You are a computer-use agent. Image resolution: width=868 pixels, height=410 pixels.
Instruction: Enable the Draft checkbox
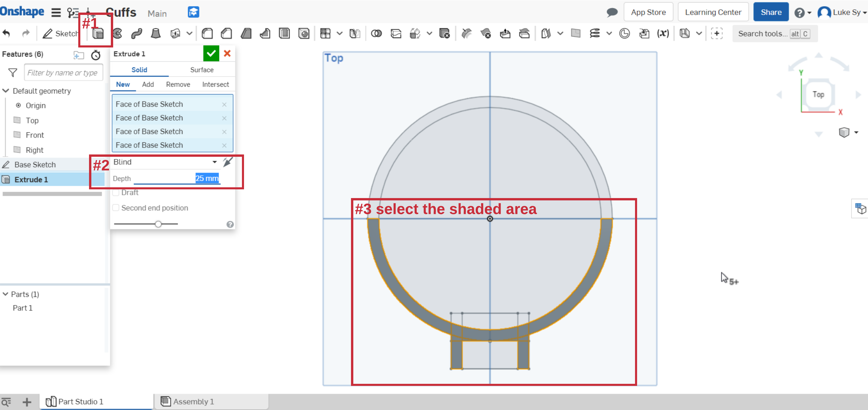pyautogui.click(x=116, y=193)
